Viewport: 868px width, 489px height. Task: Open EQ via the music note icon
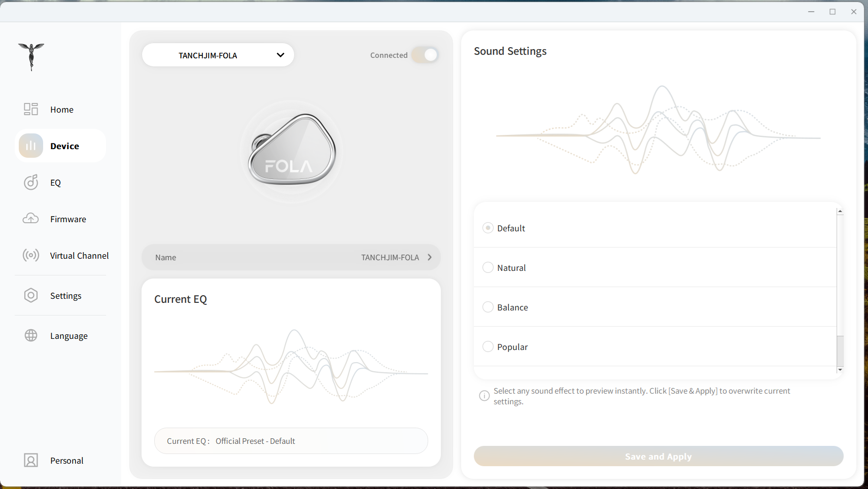coord(31,182)
